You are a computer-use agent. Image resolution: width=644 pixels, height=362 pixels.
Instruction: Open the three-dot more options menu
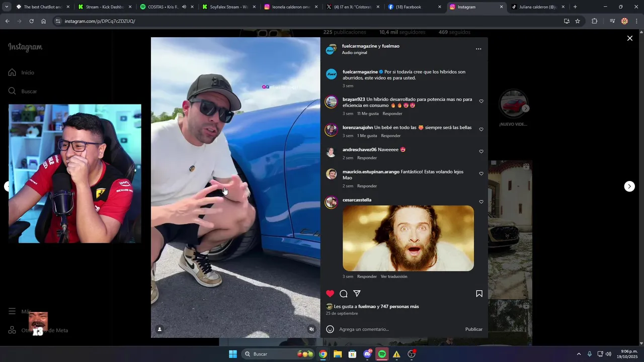pos(478,49)
